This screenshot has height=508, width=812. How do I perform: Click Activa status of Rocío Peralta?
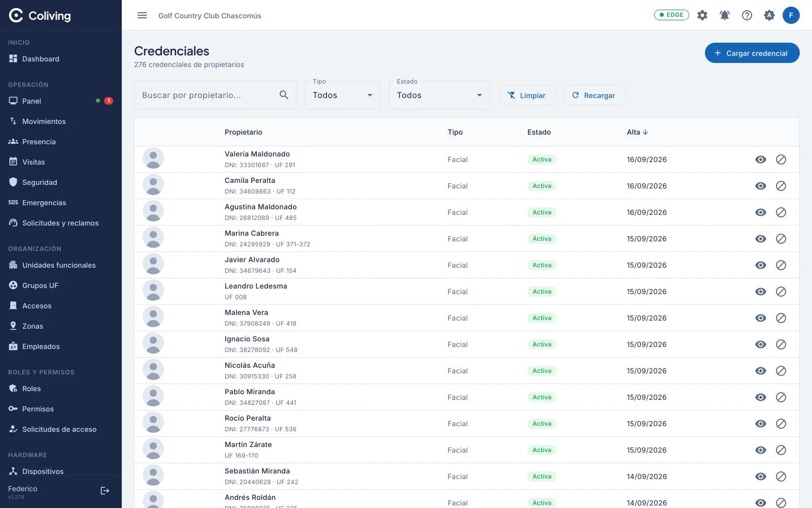[542, 424]
